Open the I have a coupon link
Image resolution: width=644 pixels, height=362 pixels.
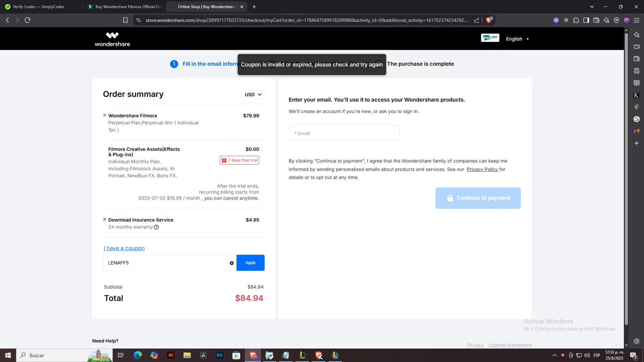(124, 248)
